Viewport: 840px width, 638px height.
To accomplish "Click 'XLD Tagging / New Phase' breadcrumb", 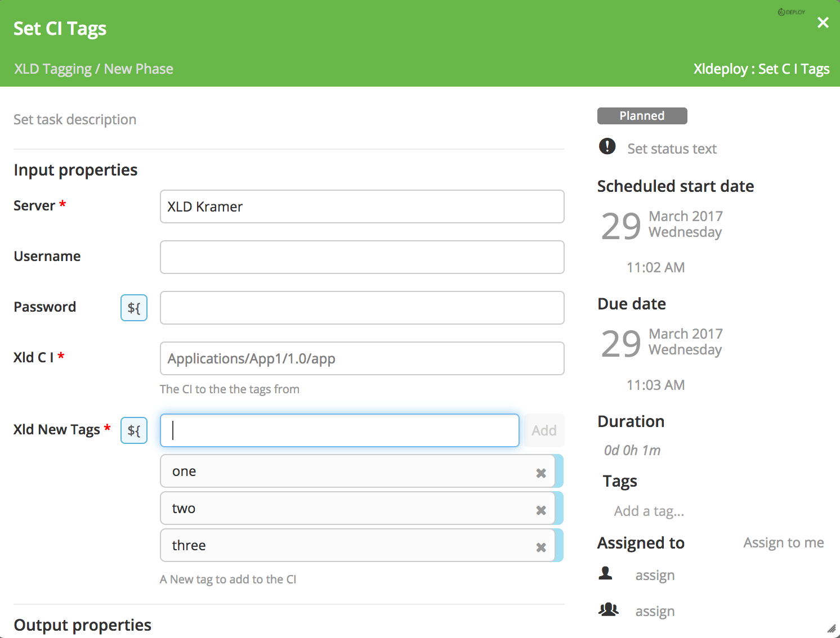I will coord(93,69).
